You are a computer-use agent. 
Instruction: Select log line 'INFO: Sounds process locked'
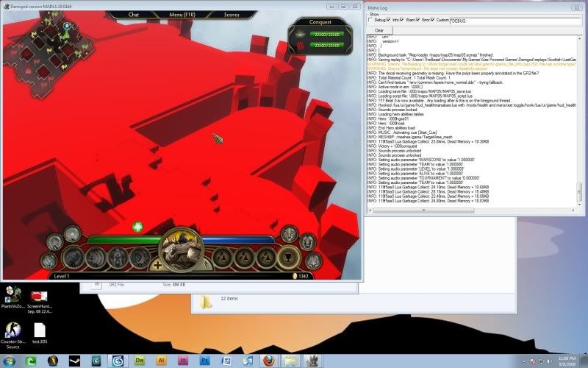(392, 110)
